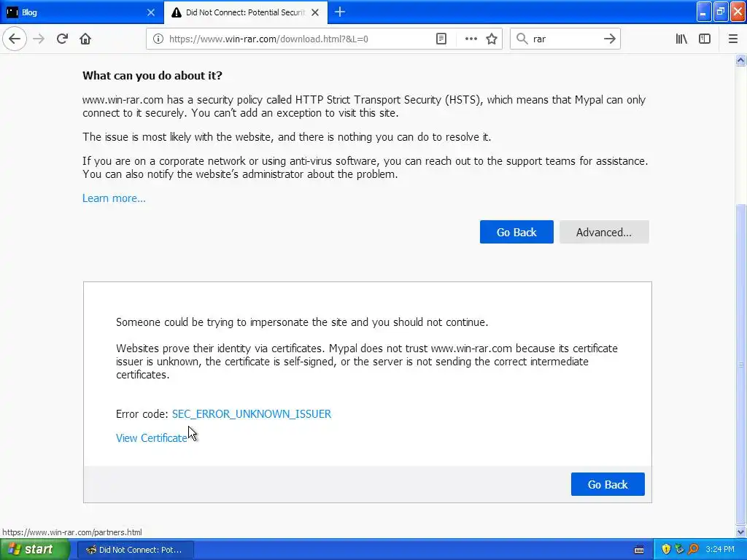Click the vertical scrollbar thumb
The height and width of the screenshot is (560, 747).
pos(740,365)
